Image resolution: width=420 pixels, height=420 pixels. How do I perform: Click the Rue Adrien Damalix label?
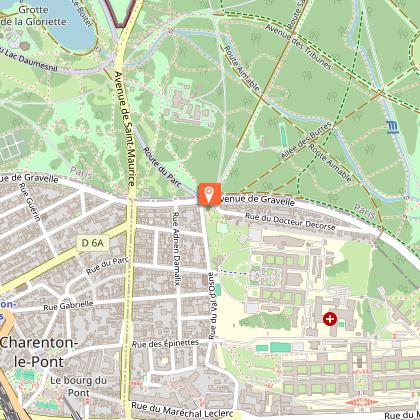coord(176,249)
